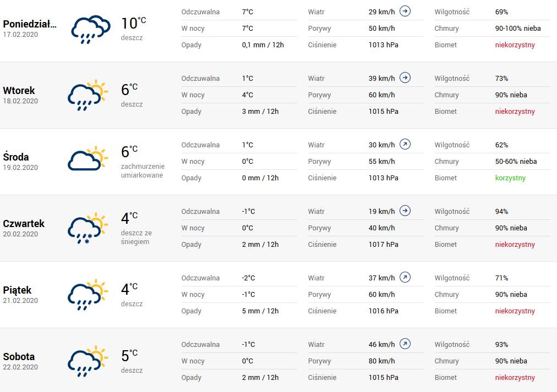This screenshot has width=557, height=392.
Task: Click Wednesday's partly cloudy weather icon
Action: coord(88,158)
